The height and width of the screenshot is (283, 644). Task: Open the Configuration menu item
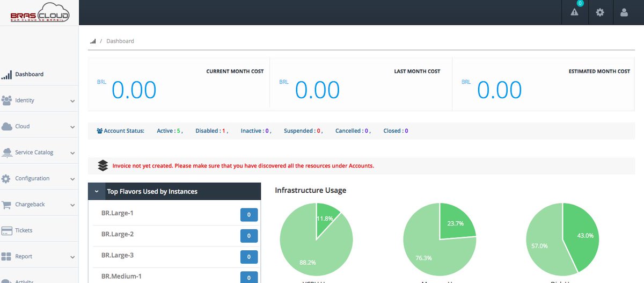[x=39, y=178]
